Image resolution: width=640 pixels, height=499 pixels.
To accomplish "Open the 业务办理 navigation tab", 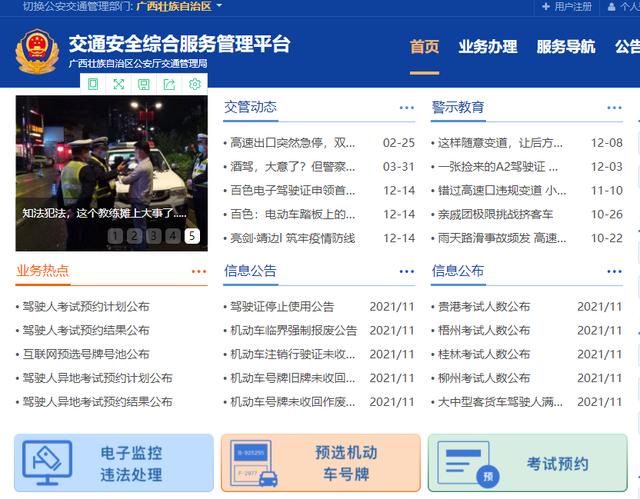I will (488, 47).
